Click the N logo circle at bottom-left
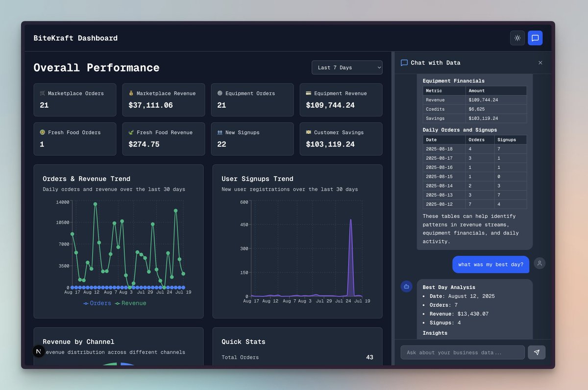 (x=38, y=351)
